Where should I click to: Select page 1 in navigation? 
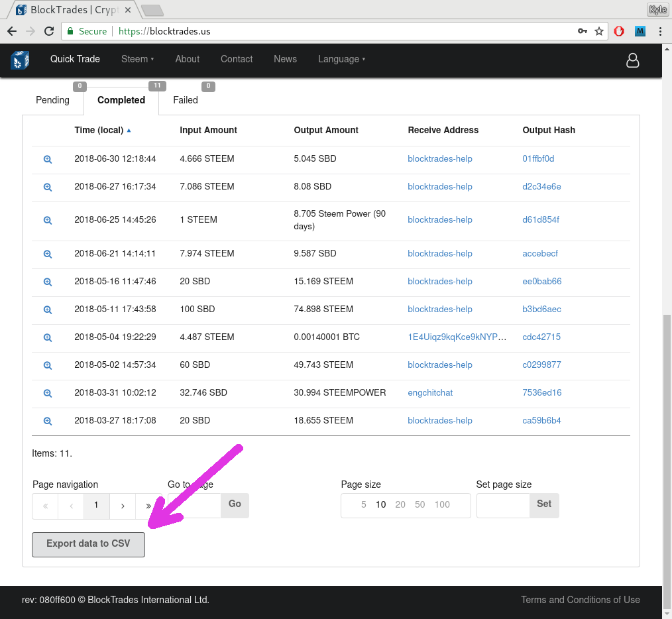[x=97, y=506]
